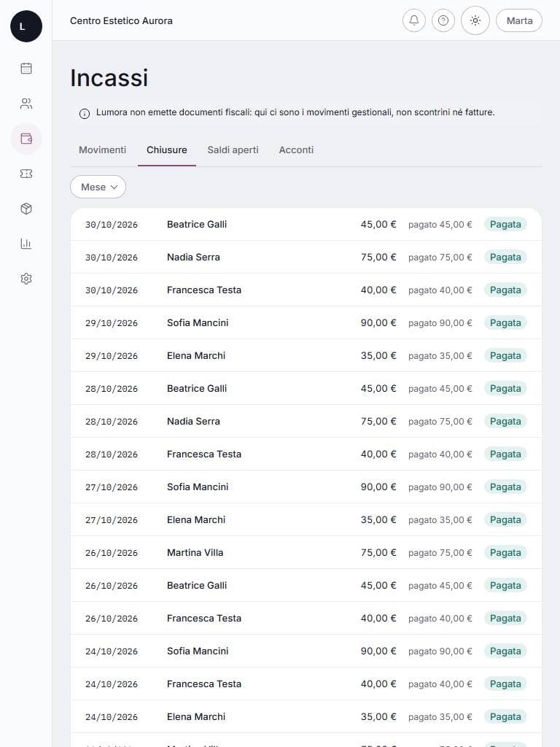Click Pagata badge for Elena Marchi 24/10/2026
Screen dimensions: 560x747
pos(505,718)
